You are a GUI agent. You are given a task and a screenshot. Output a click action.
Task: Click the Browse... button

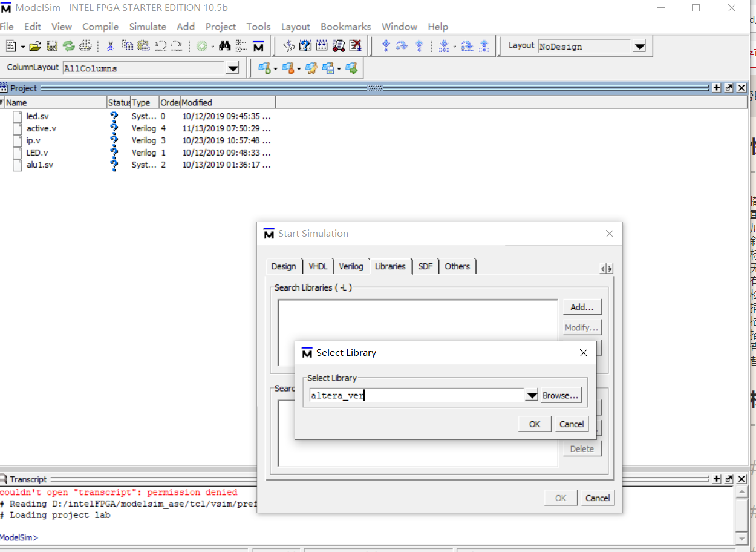[561, 395]
